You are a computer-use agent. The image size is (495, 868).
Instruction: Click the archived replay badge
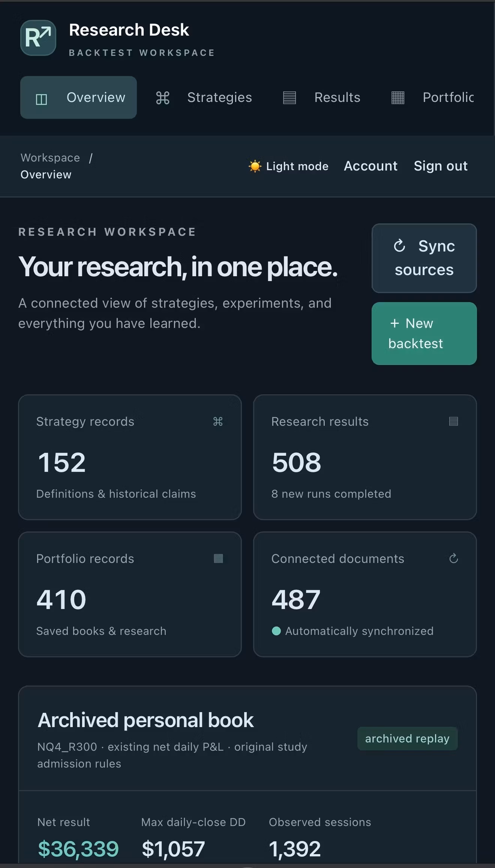(408, 739)
